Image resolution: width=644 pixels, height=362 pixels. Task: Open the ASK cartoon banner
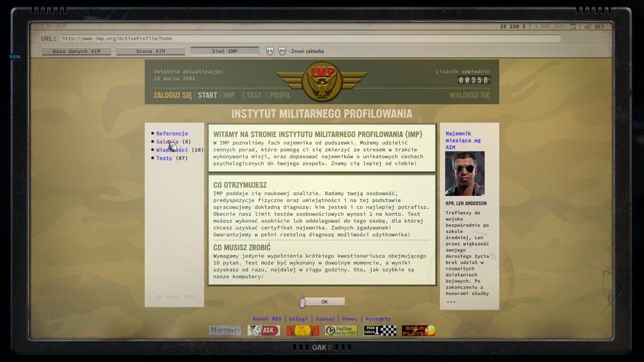[x=264, y=330]
